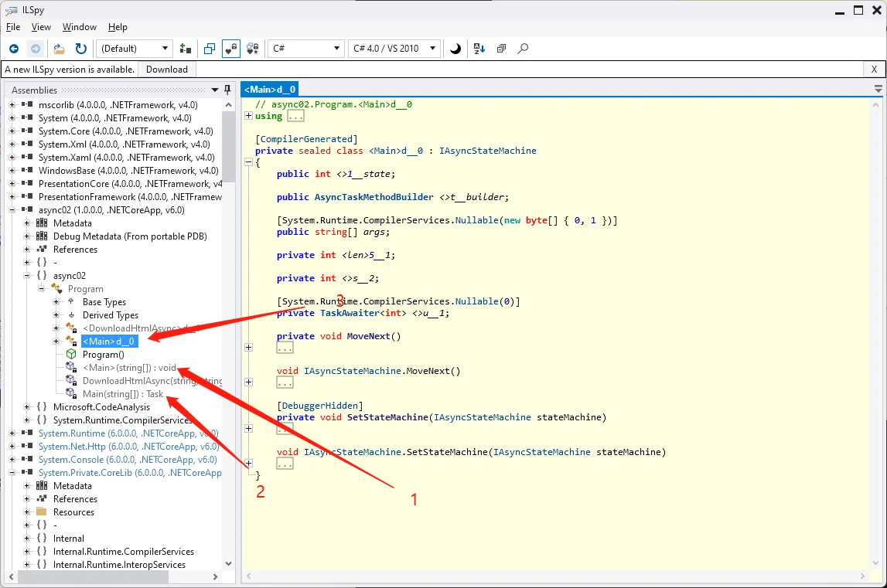887x588 pixels.
Task: Open the Help menu
Action: pyautogui.click(x=118, y=27)
